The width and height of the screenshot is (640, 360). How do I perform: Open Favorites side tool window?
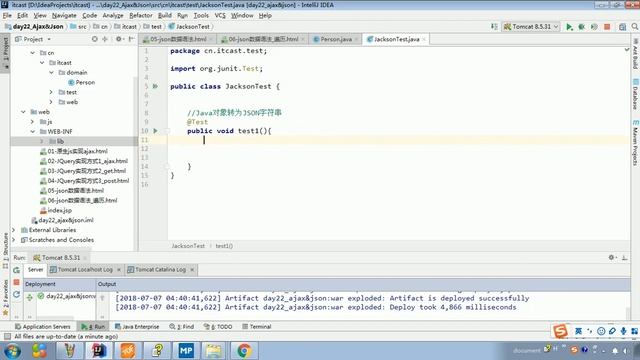(x=5, y=297)
